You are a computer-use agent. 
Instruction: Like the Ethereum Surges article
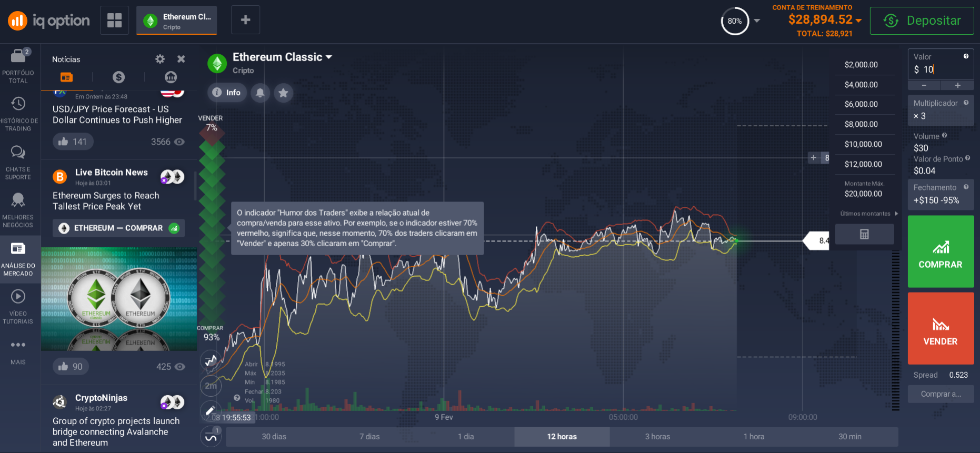(71, 367)
